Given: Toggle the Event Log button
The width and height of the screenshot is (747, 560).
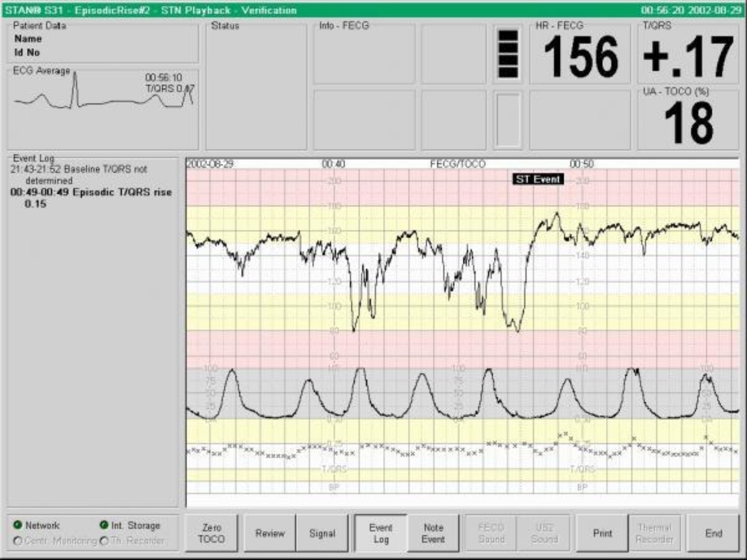Looking at the screenshot, I should click(x=381, y=533).
